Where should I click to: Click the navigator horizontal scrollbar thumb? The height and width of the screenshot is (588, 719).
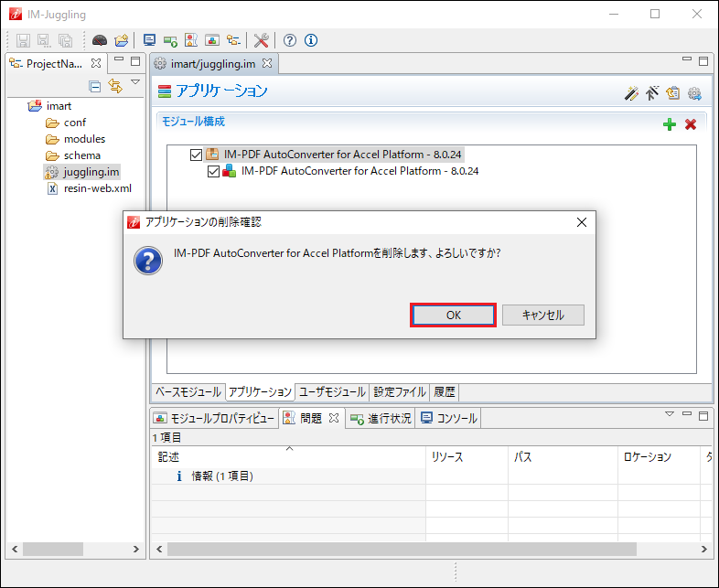tap(53, 549)
